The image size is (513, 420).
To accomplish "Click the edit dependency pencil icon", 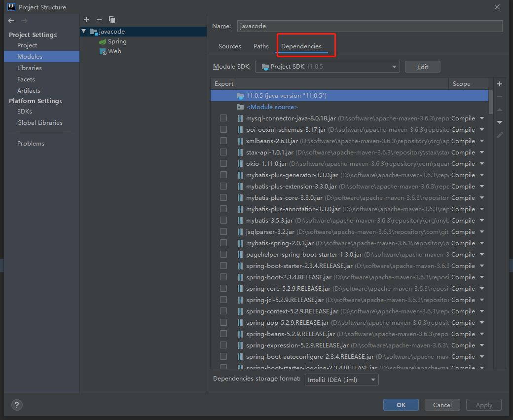I will point(499,135).
